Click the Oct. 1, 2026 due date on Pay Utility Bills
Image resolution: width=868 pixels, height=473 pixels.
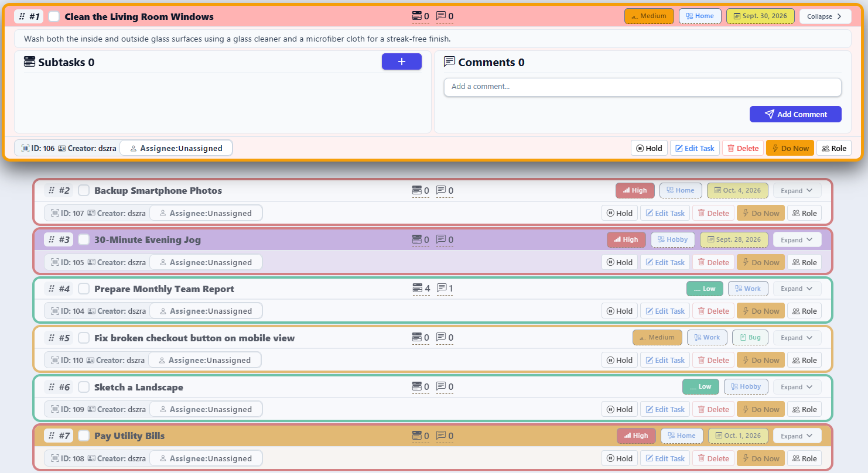[738, 436]
